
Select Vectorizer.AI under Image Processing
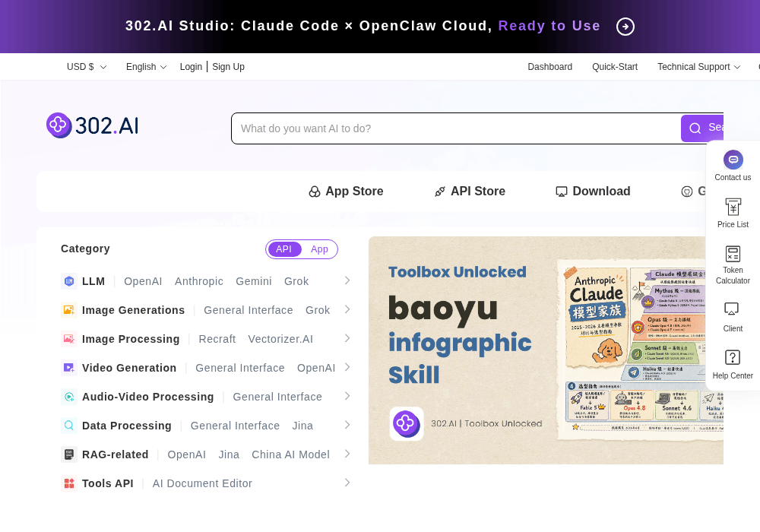pyautogui.click(x=280, y=339)
